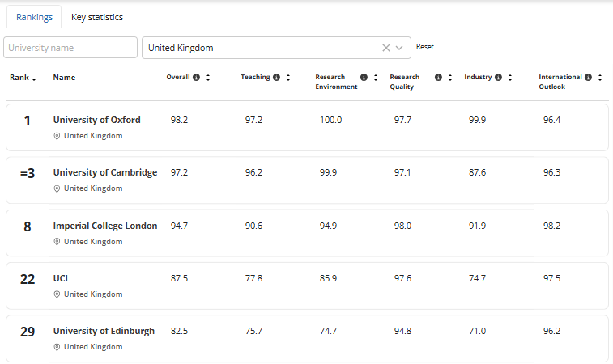Sort table by Overall score arrows
This screenshot has width=613, height=364.
tap(208, 78)
